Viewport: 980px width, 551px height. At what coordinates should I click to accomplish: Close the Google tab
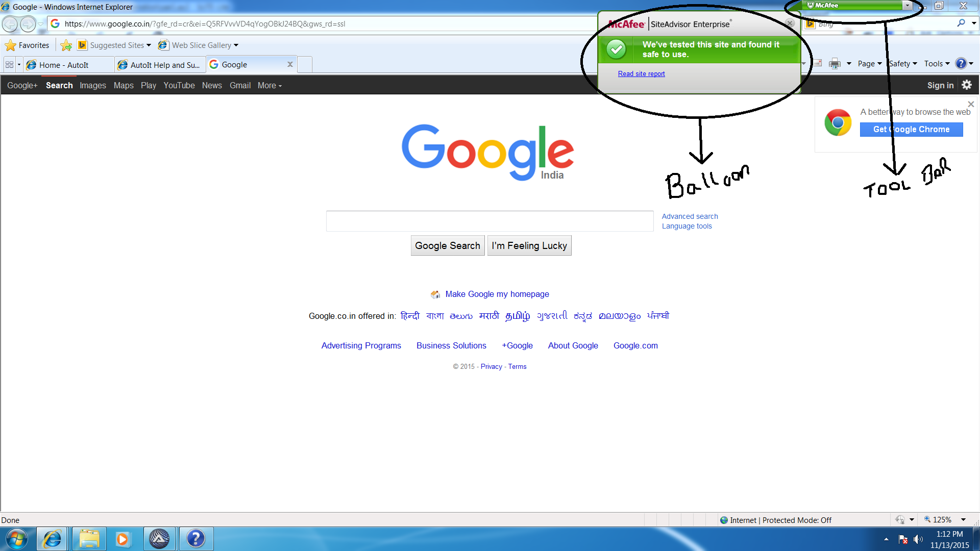point(290,64)
